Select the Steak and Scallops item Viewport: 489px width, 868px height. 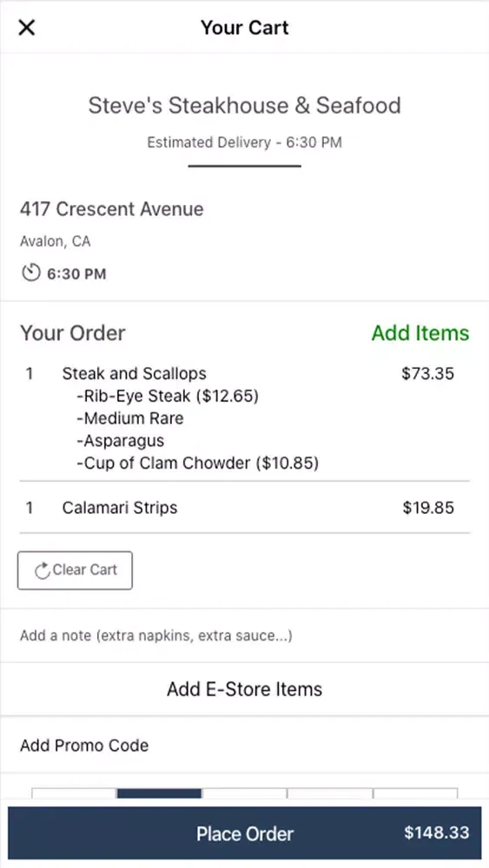(134, 373)
